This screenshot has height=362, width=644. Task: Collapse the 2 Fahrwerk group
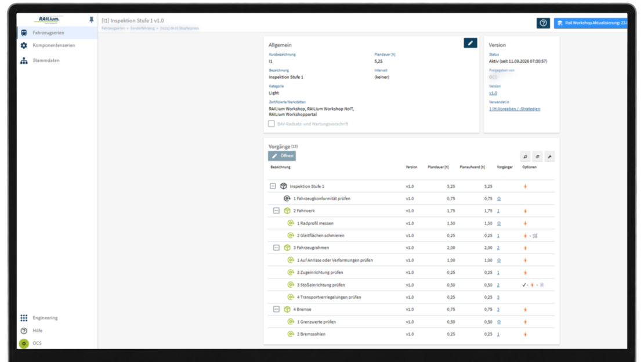276,211
